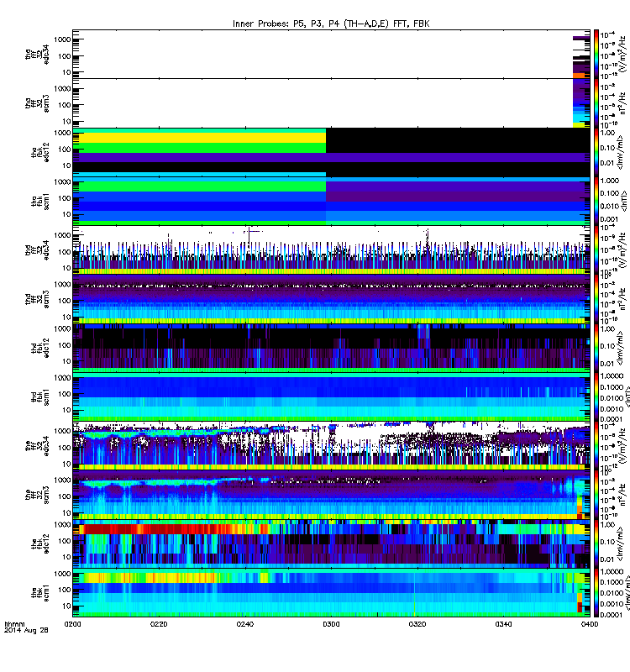The image size is (630, 672).
Task: Click the 1000 tick of thd fbk scm1 panel
Action: 62,377
